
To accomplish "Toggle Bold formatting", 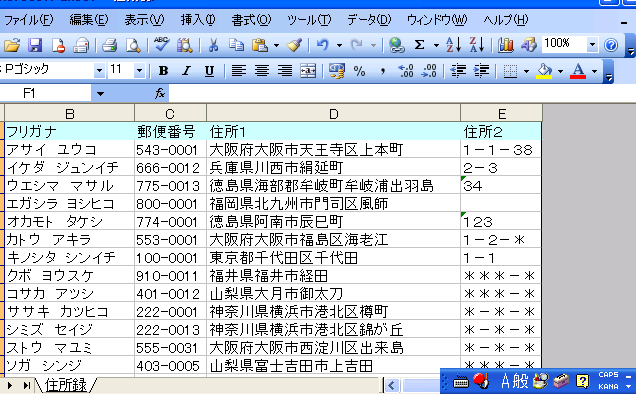I will [163, 71].
